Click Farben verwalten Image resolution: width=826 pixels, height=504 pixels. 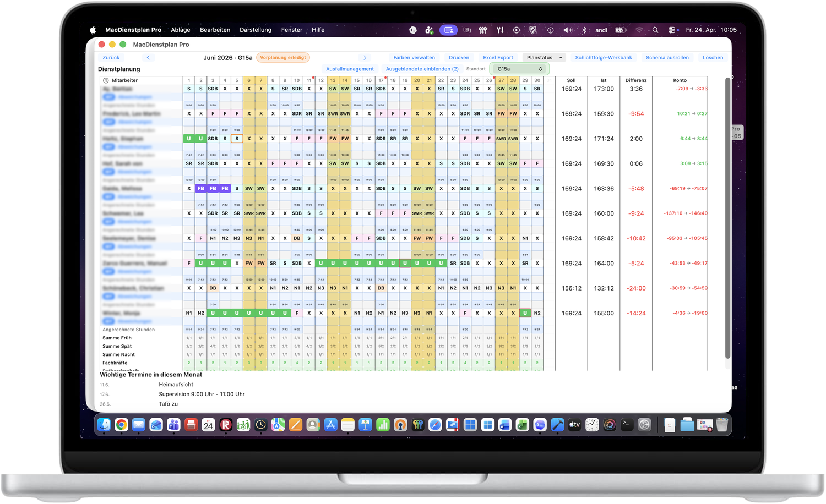point(414,57)
